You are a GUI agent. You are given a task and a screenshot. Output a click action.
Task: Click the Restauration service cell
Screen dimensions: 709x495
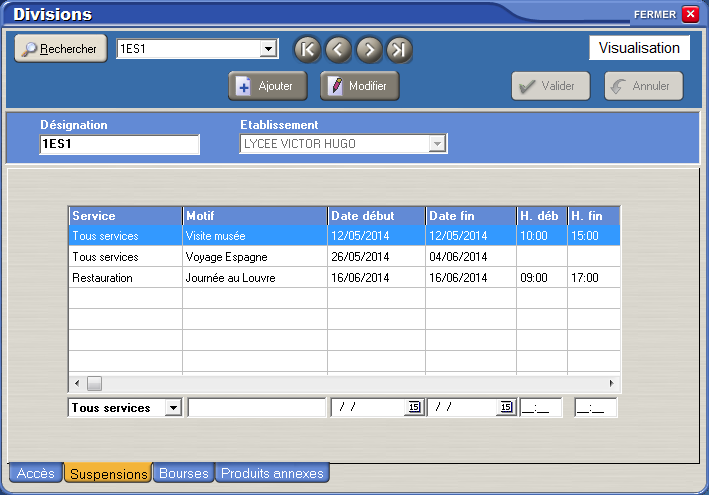(x=126, y=277)
